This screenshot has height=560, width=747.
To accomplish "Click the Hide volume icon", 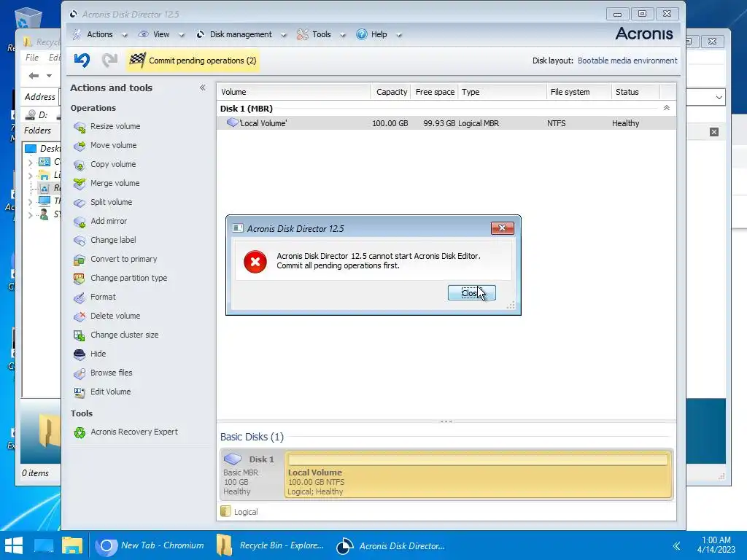I will coord(79,354).
